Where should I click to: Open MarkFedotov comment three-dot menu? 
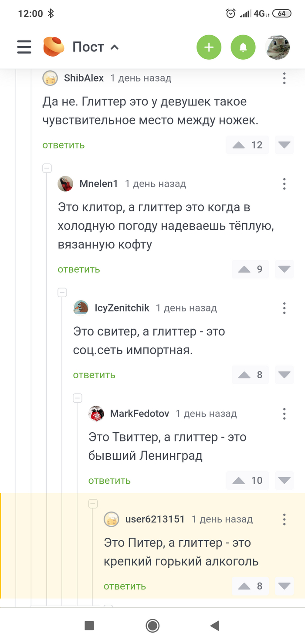pyautogui.click(x=284, y=414)
